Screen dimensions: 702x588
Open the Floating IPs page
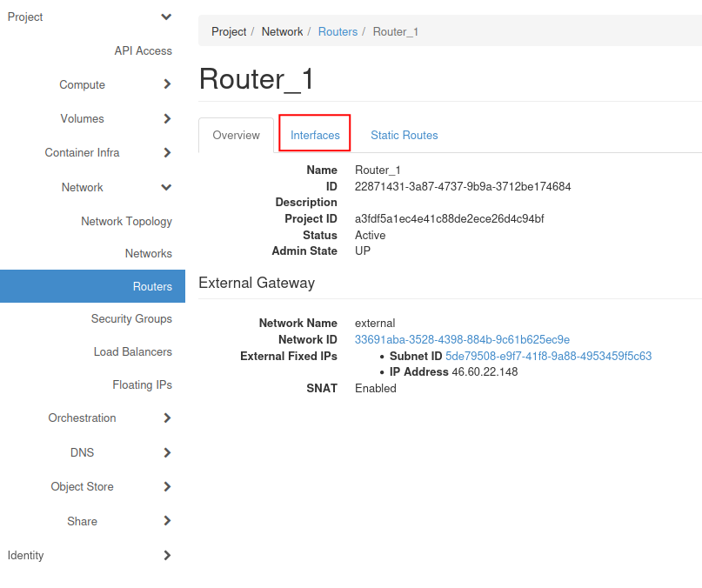tap(142, 385)
